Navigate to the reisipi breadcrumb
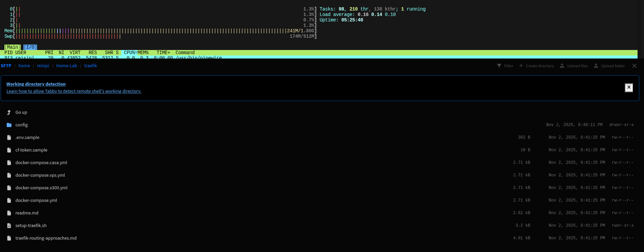 click(x=43, y=66)
